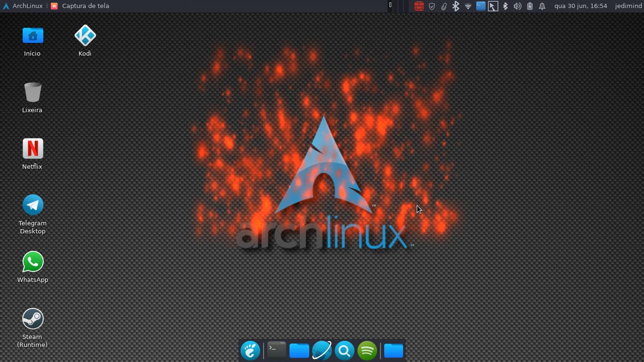The image size is (644, 362).
Task: Start the Steam (Runtime) desktop icon
Action: [x=33, y=328]
